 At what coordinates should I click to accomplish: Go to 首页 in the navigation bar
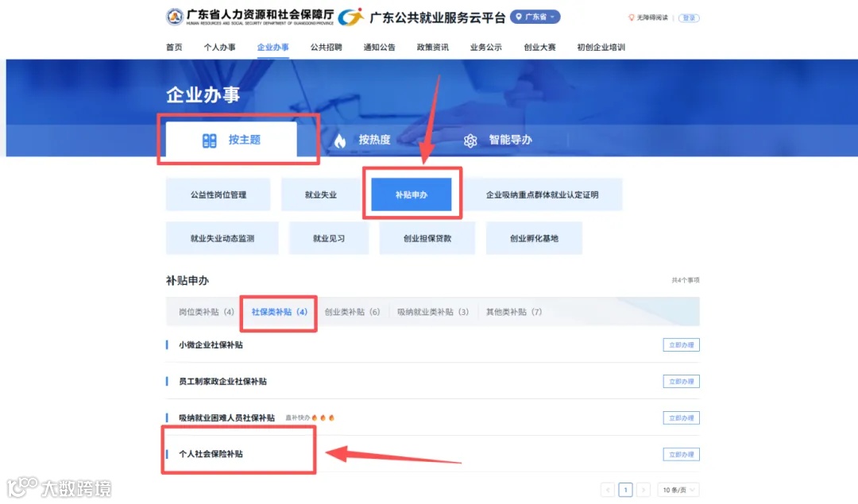[x=174, y=47]
